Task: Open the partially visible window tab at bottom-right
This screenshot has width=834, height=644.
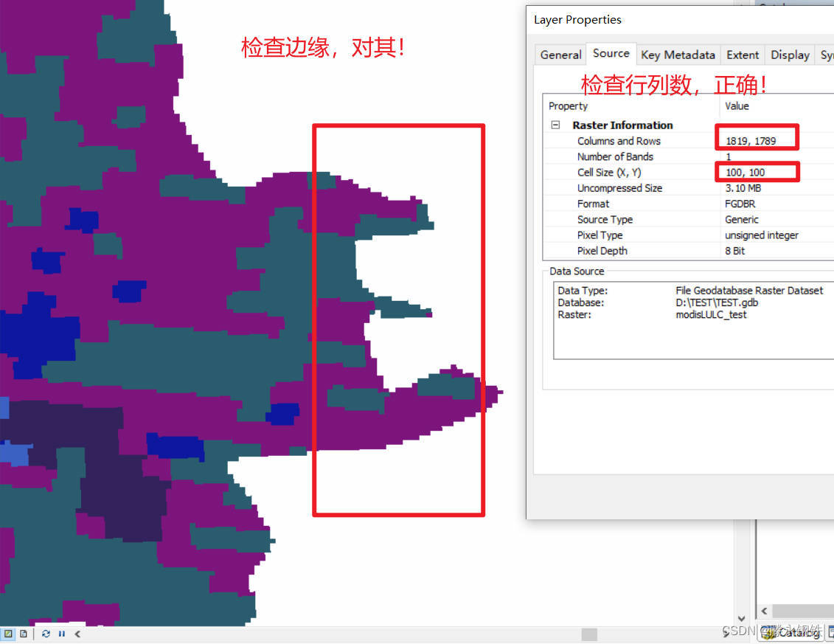Action: 831,632
